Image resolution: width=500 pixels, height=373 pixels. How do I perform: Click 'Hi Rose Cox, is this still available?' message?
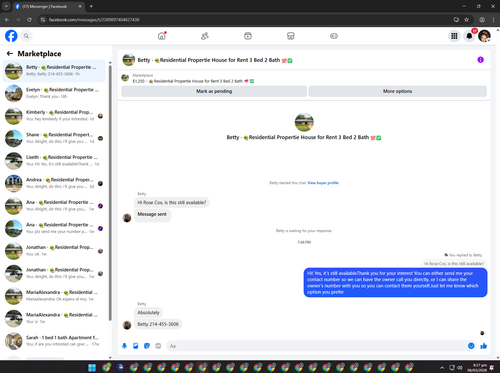point(172,203)
